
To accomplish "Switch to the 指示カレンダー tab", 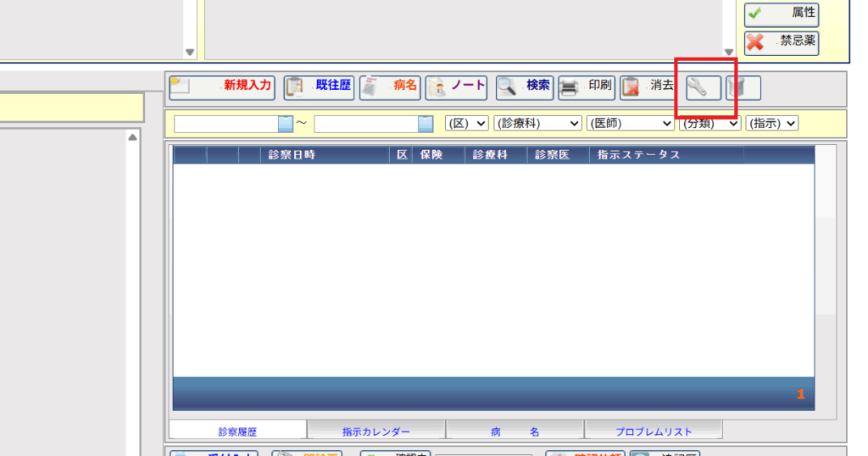I will click(x=376, y=431).
